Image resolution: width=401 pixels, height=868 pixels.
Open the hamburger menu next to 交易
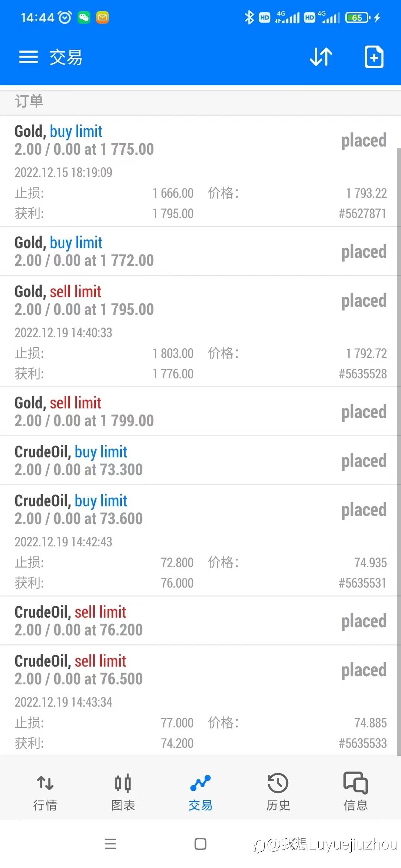click(29, 57)
